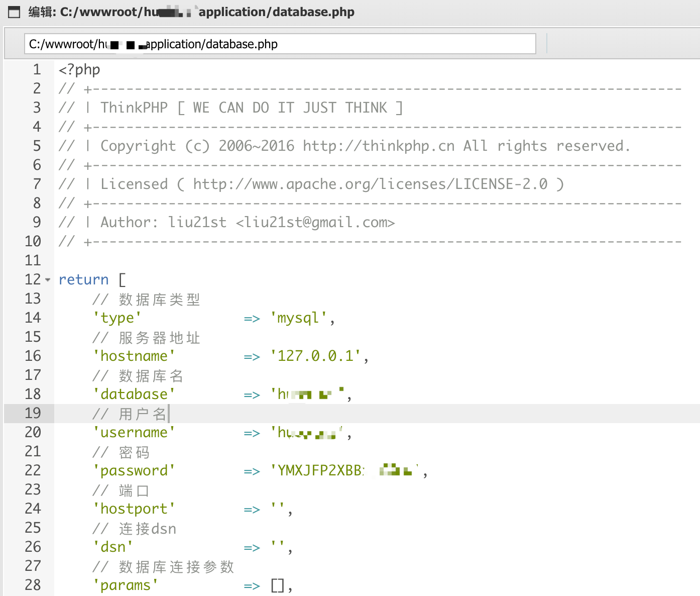Click the password value starting YMXJFP2XBB
This screenshot has height=596, width=700.
345,470
